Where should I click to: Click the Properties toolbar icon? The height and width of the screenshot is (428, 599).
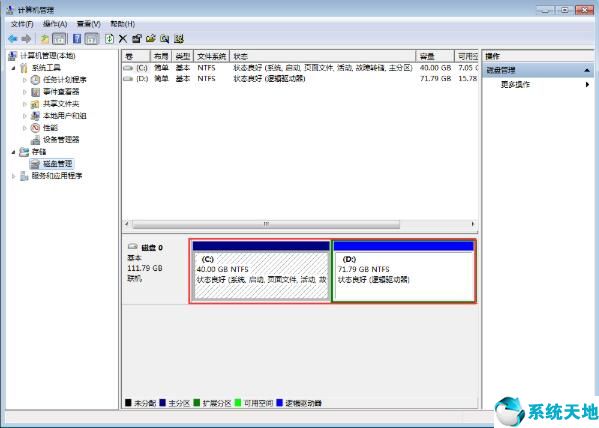pos(137,39)
